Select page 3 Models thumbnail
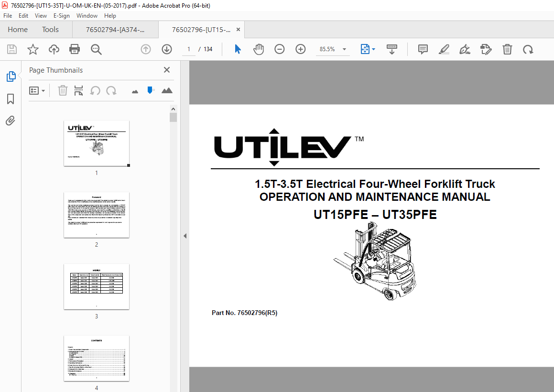Viewport: 554px width, 392px height. click(97, 287)
